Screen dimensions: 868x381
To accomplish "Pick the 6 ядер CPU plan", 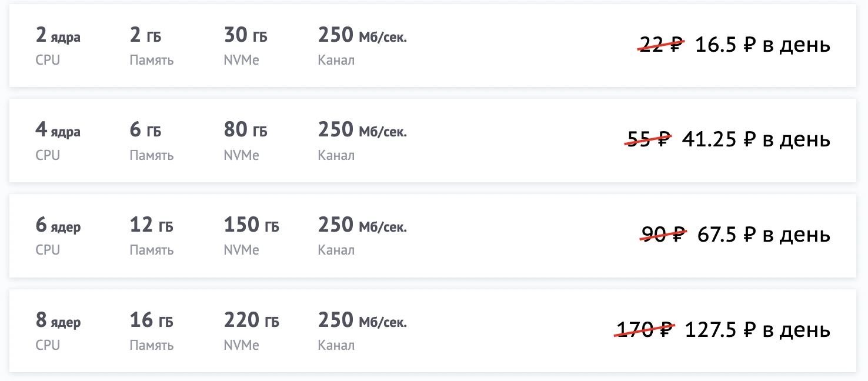I will tap(58, 226).
